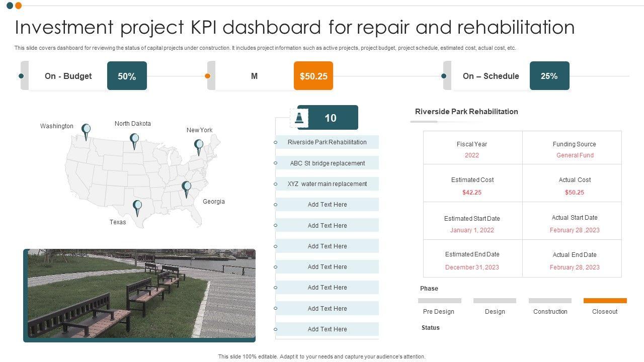This screenshot has height=362, width=644.
Task: Click the 50% On-Budget badge
Action: pos(127,76)
